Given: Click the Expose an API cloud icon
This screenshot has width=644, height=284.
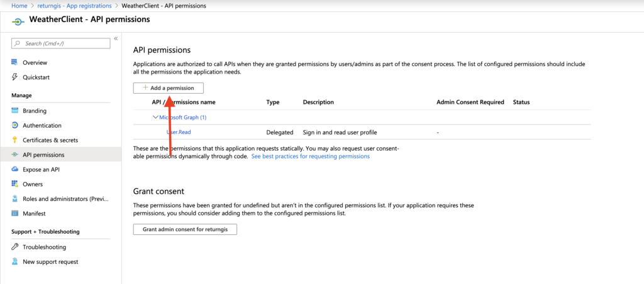Looking at the screenshot, I should [15, 169].
